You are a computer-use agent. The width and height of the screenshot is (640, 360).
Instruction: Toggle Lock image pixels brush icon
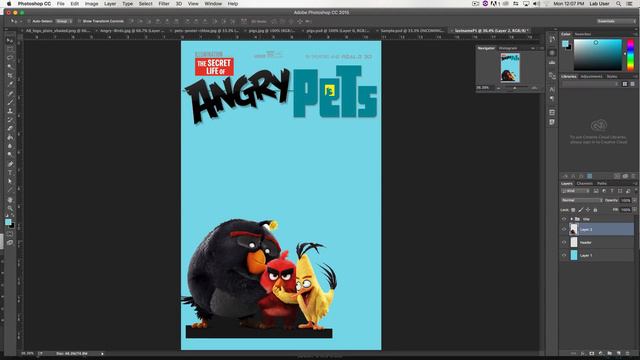[580, 210]
